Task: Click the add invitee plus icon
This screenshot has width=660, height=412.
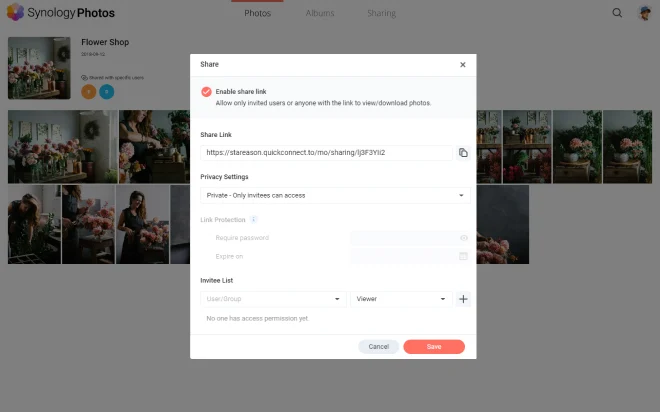Action: tap(463, 299)
